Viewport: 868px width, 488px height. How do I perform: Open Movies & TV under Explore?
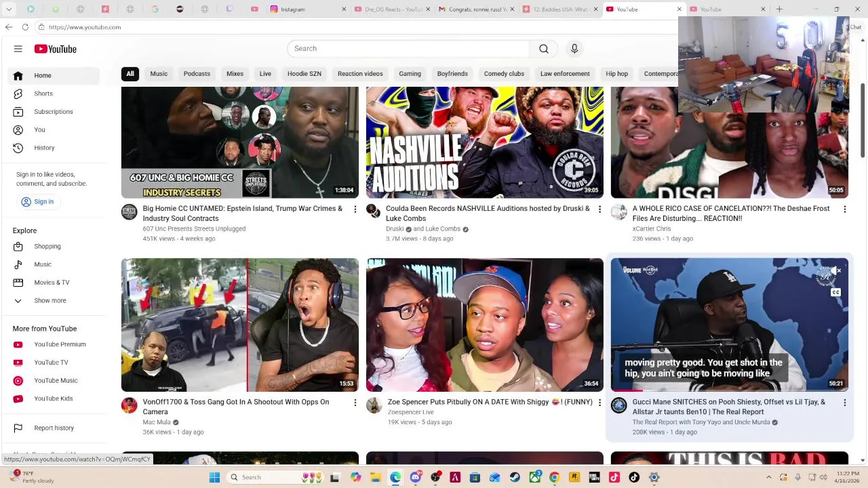pyautogui.click(x=51, y=283)
